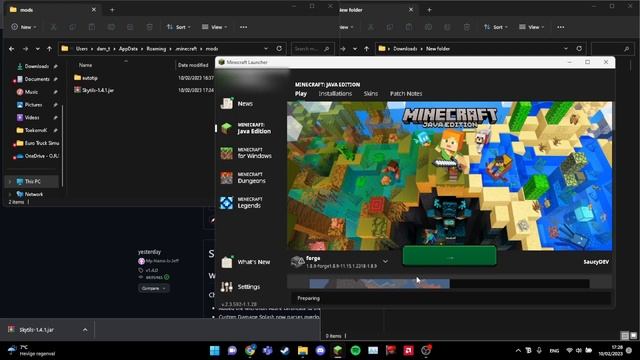Click the SaucyDEV account name
640x360 pixels.
(x=596, y=262)
